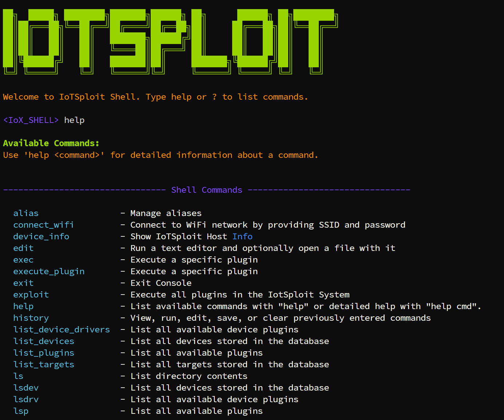This screenshot has width=504, height=420.
Task: Click the "Use 'help <command>'" hint line
Action: [160, 155]
